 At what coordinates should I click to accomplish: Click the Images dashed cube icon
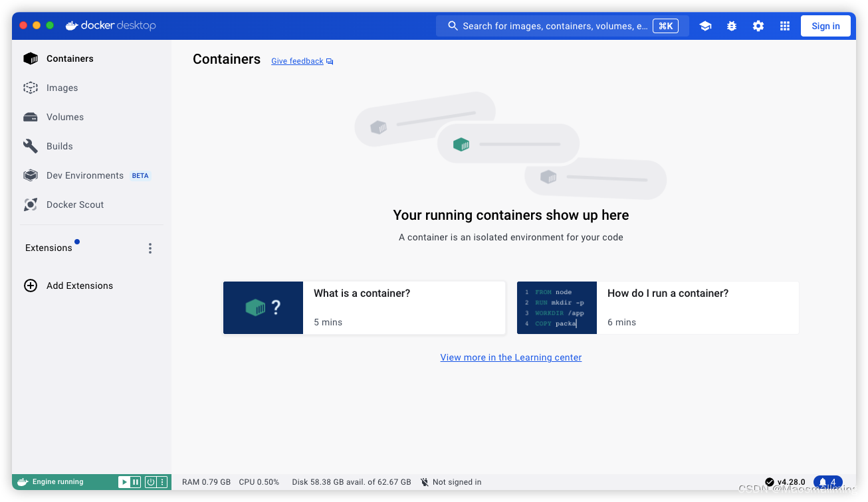[x=31, y=88]
